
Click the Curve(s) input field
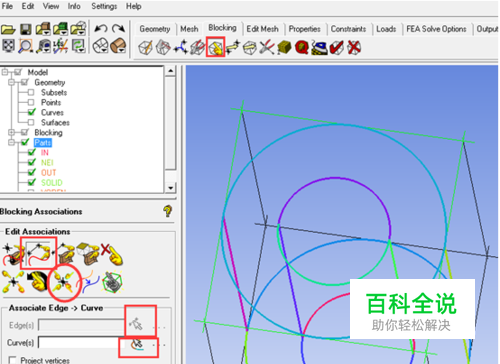[82, 343]
